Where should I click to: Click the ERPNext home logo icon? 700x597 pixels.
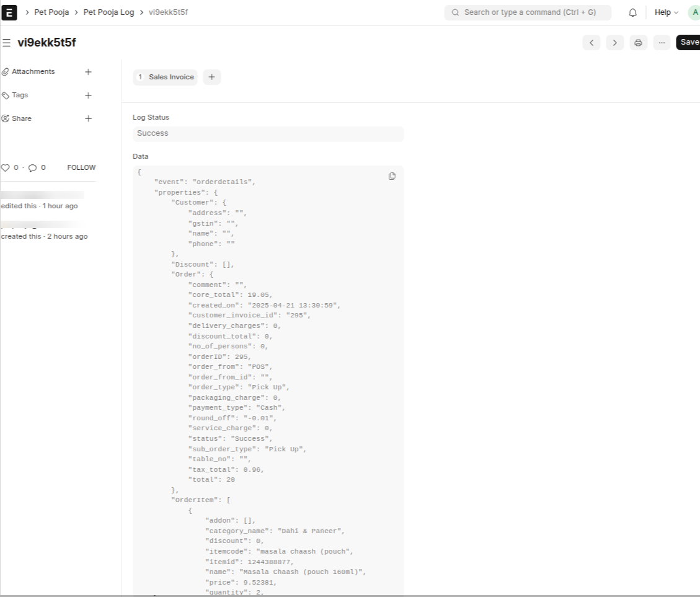point(9,12)
